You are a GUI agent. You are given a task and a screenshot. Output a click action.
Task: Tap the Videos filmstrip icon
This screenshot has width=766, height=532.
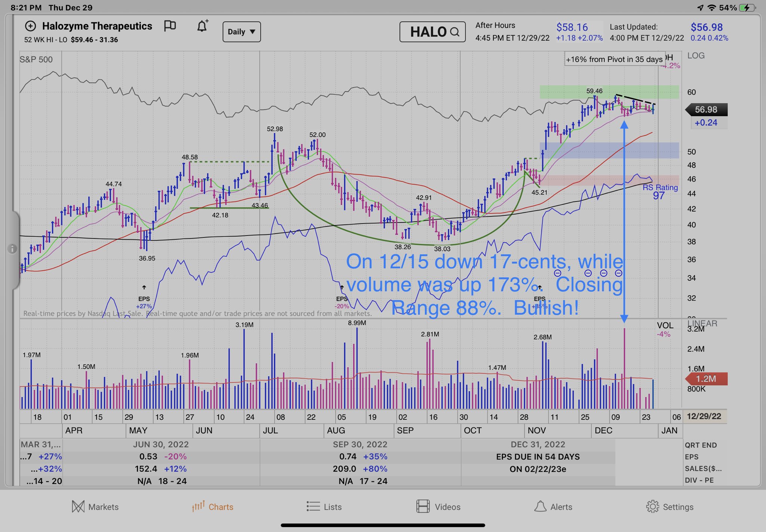[423, 507]
